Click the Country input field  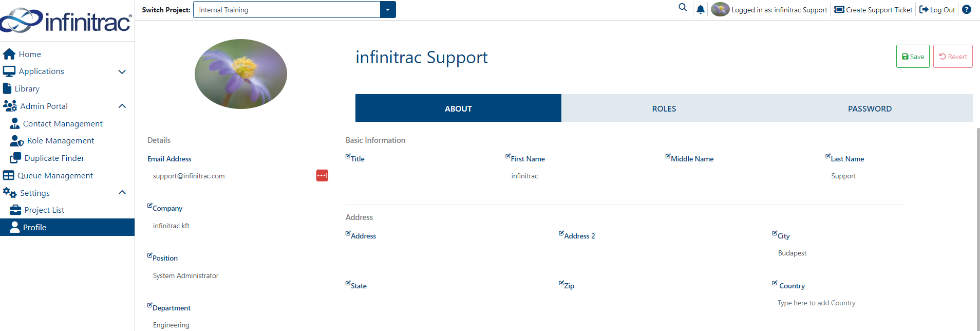(840, 303)
